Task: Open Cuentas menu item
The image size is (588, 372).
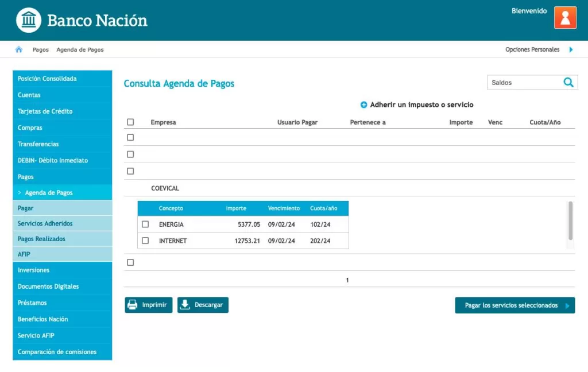Action: 62,95
